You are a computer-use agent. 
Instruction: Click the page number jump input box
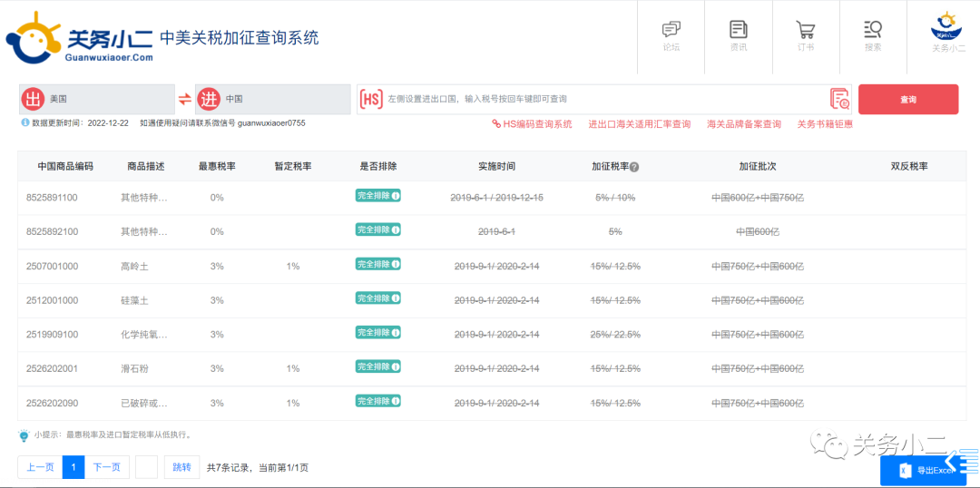146,467
